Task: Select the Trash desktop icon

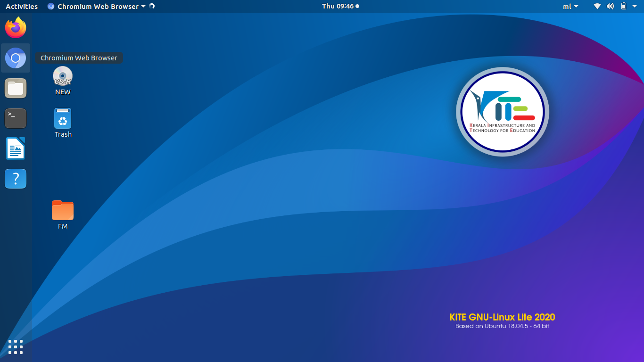Action: (x=63, y=119)
